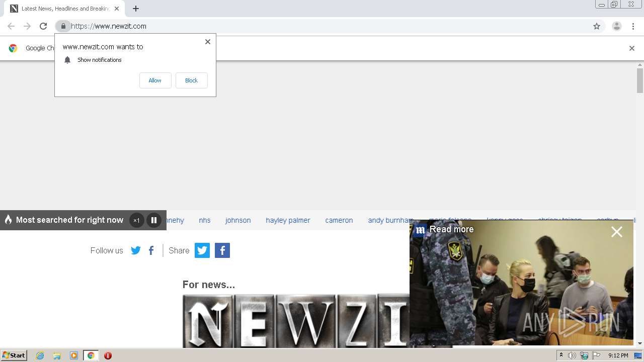Image resolution: width=644 pixels, height=362 pixels.
Task: Click the Chrome taskbar icon
Action: pos(91,355)
